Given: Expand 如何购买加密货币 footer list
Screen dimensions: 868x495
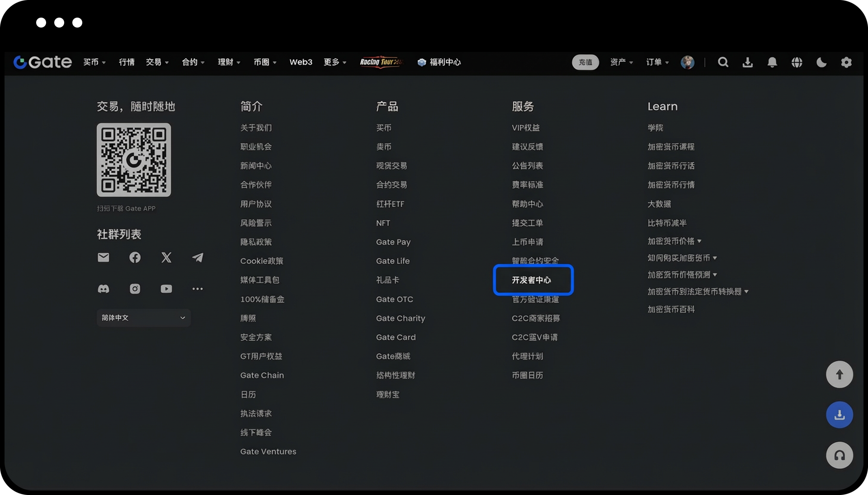Looking at the screenshot, I should tap(682, 258).
